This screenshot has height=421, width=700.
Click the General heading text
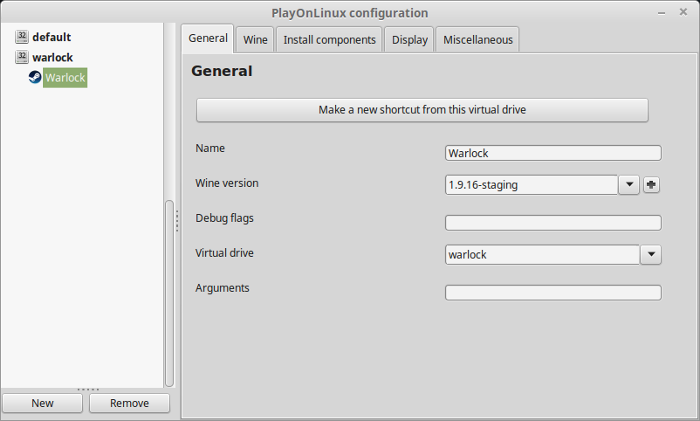point(221,71)
